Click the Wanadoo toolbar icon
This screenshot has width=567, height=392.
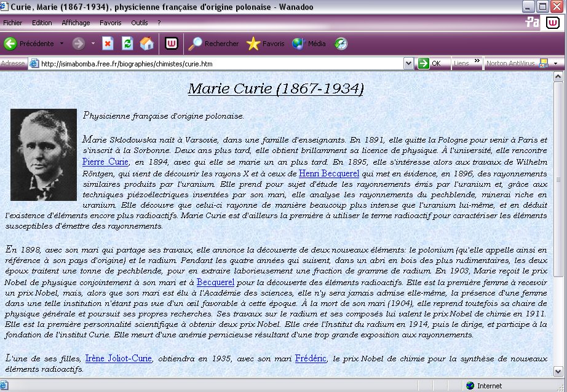[172, 44]
